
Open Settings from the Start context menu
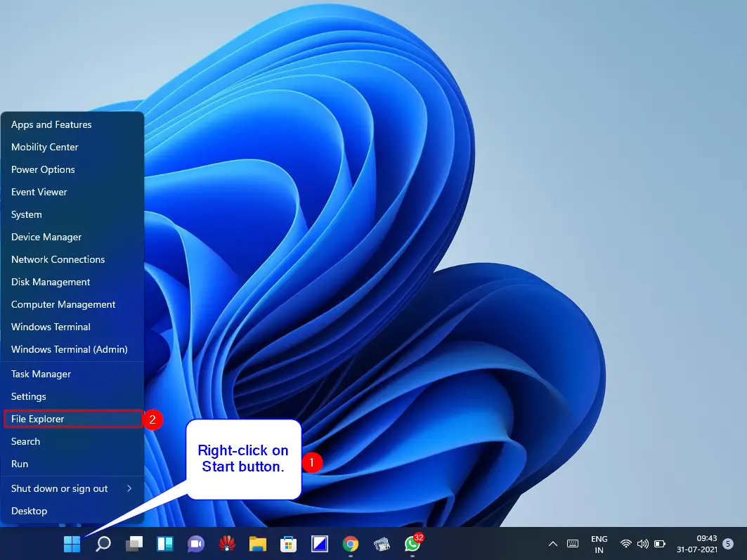tap(72, 396)
